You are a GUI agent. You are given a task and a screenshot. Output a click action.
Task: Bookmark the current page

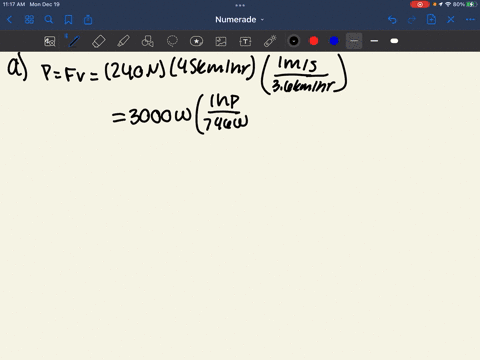68,20
